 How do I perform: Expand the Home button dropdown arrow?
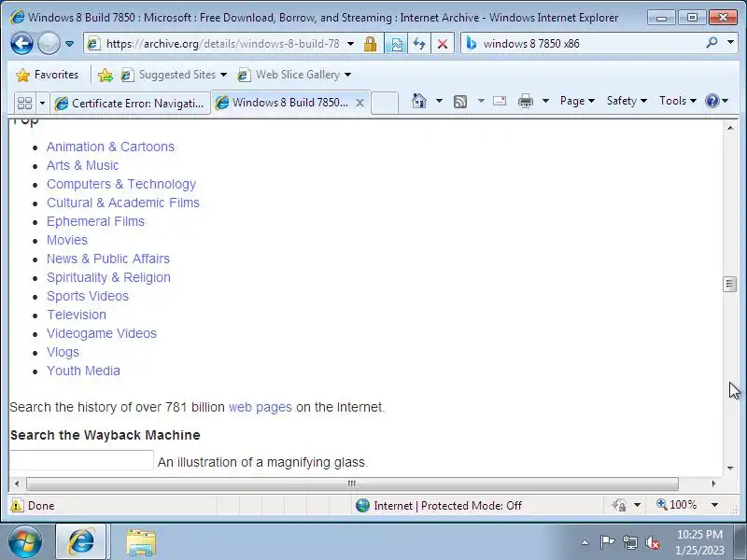pyautogui.click(x=439, y=101)
